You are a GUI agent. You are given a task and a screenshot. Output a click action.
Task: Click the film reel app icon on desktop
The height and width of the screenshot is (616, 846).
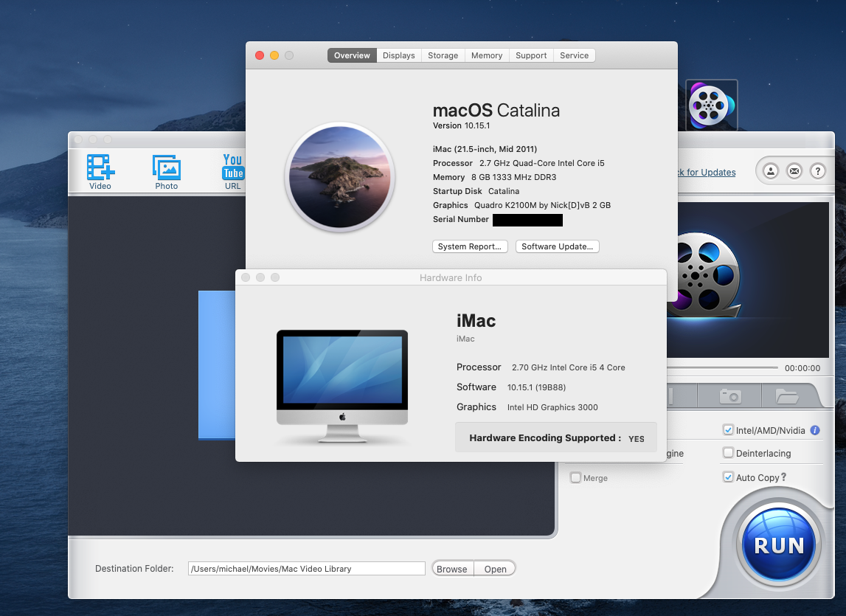[x=712, y=105]
